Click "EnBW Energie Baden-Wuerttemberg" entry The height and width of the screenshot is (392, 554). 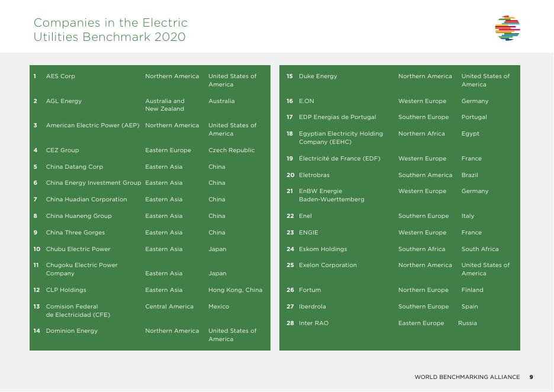pos(331,195)
